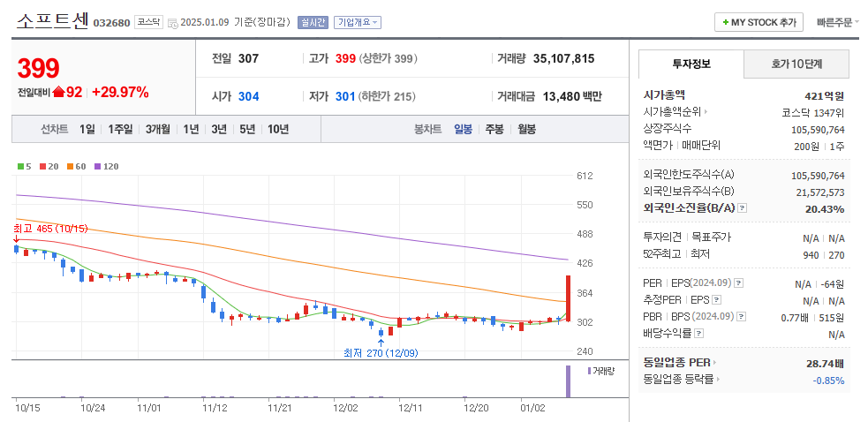Viewport: 868px width, 422px height.
Task: Click the arrow next to 시가총액순위
Action: pos(706,112)
